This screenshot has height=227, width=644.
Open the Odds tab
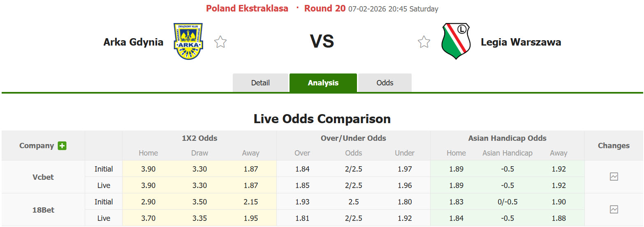(x=385, y=83)
